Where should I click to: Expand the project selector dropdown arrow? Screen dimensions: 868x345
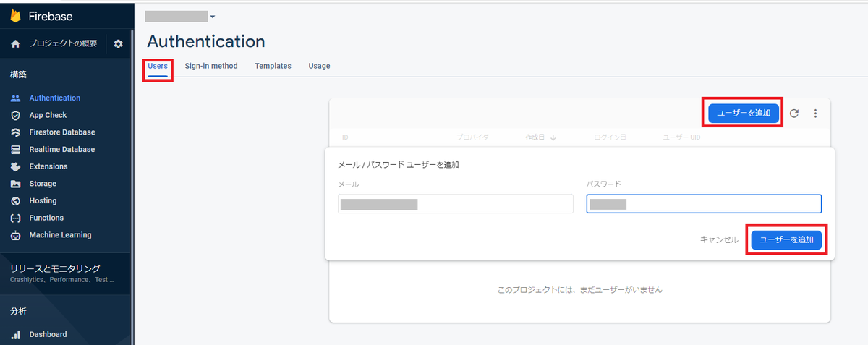(x=212, y=17)
